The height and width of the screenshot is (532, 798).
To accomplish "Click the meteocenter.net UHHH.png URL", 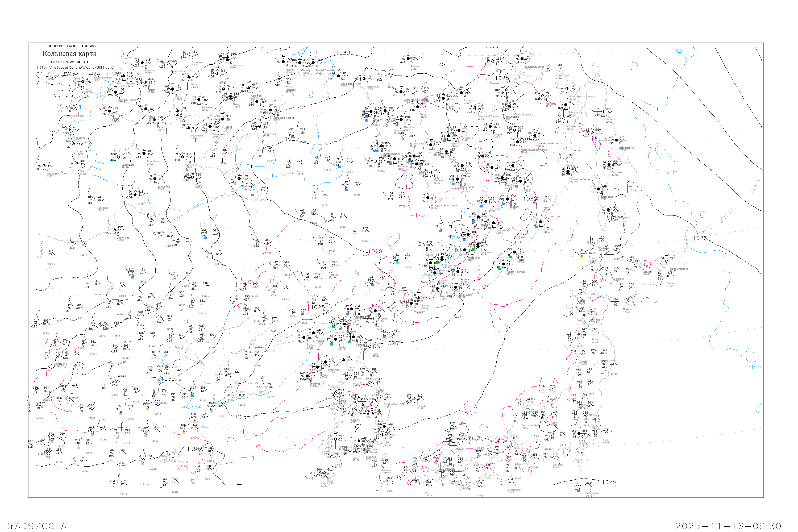I will pyautogui.click(x=75, y=68).
